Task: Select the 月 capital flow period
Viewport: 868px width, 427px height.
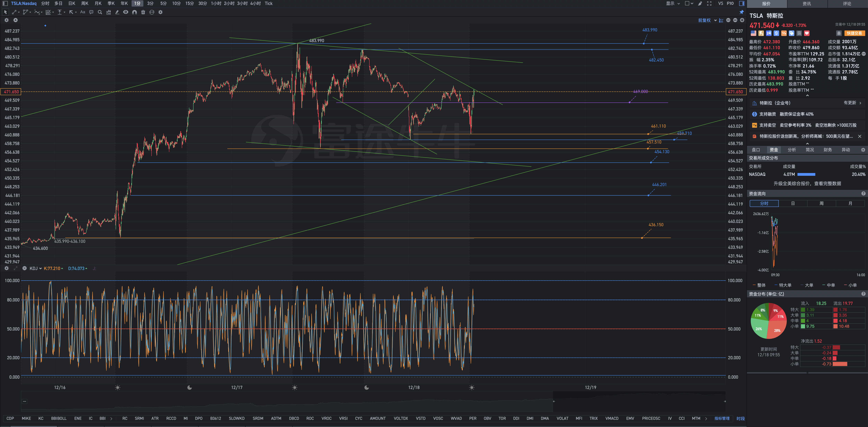Action: pyautogui.click(x=850, y=203)
